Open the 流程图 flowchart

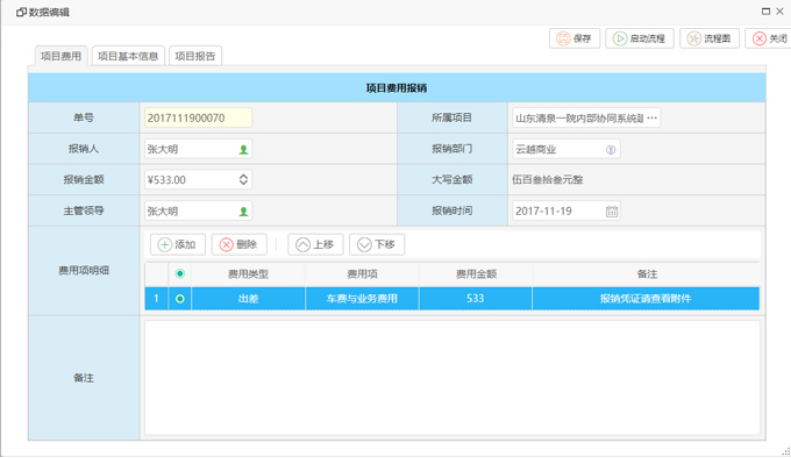(709, 38)
